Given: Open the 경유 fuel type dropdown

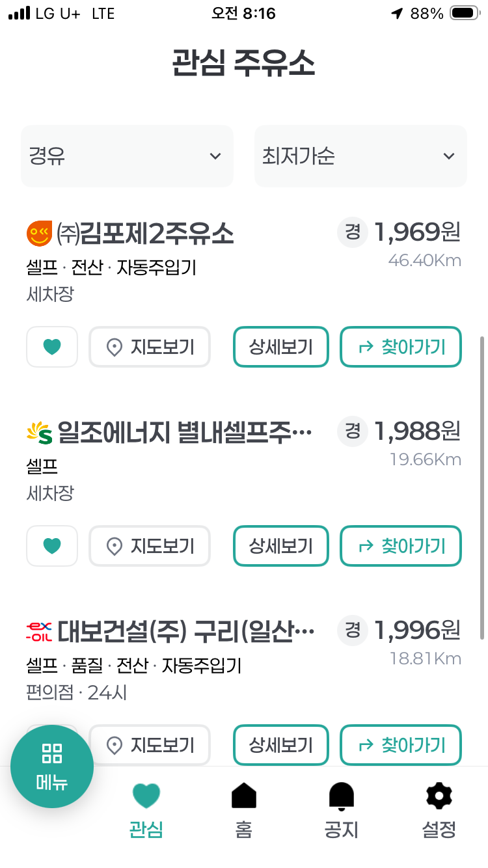Looking at the screenshot, I should click(x=127, y=156).
